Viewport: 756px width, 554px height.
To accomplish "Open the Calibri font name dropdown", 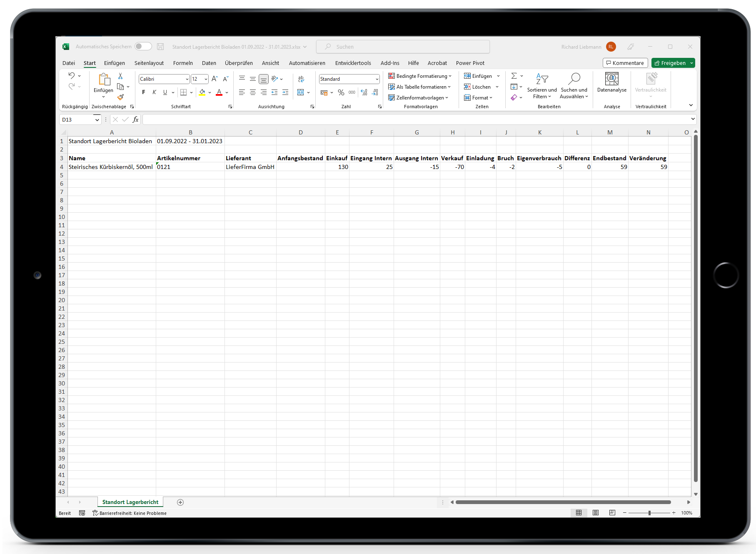I will point(187,79).
